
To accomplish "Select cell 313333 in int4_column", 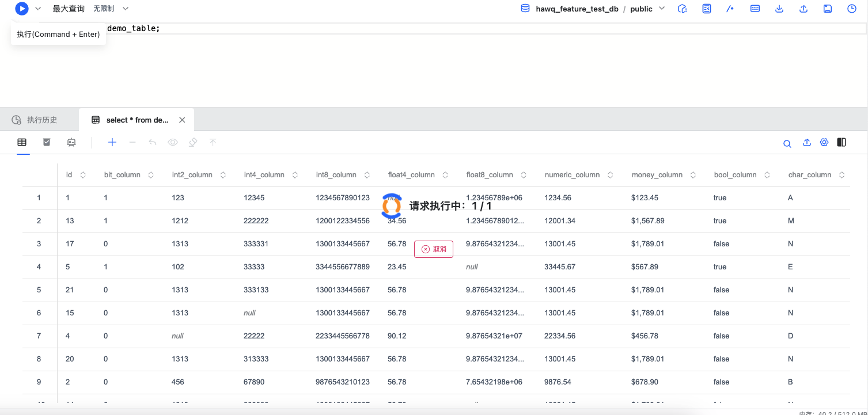I will [x=256, y=359].
